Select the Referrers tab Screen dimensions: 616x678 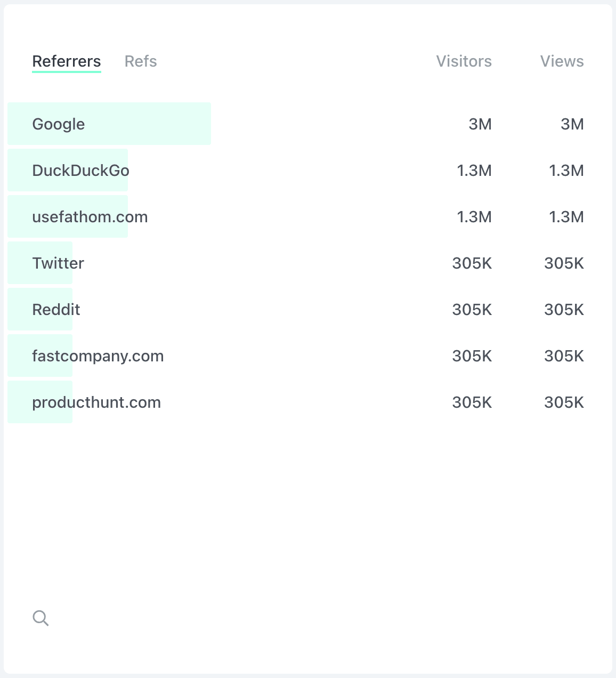pyautogui.click(x=66, y=61)
